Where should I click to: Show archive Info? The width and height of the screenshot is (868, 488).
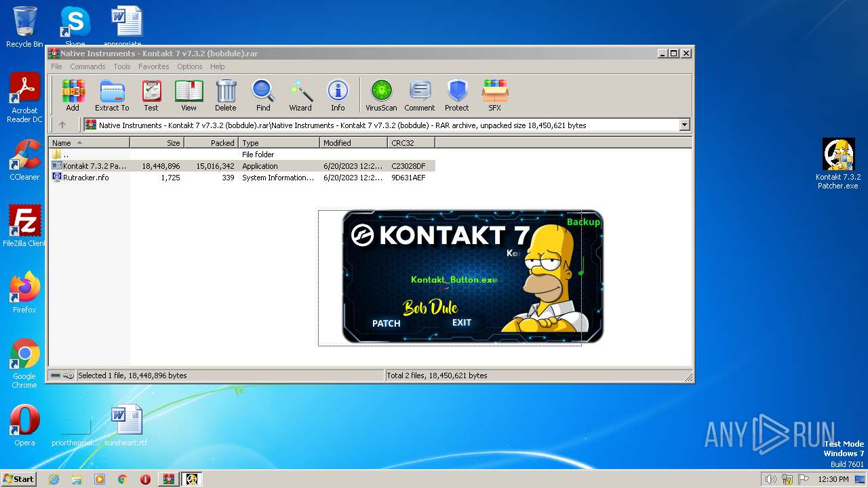coord(338,95)
